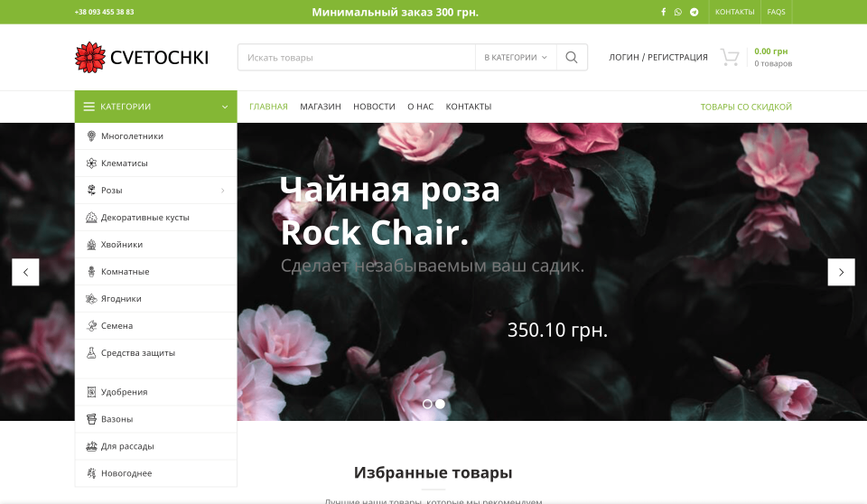Open the НОВОСТИ menu item

[374, 107]
